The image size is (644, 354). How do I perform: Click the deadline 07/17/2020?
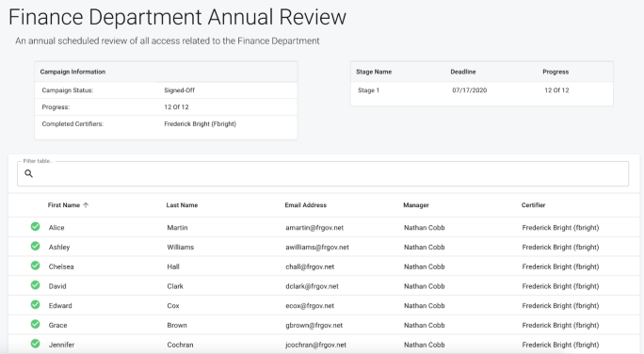470,90
